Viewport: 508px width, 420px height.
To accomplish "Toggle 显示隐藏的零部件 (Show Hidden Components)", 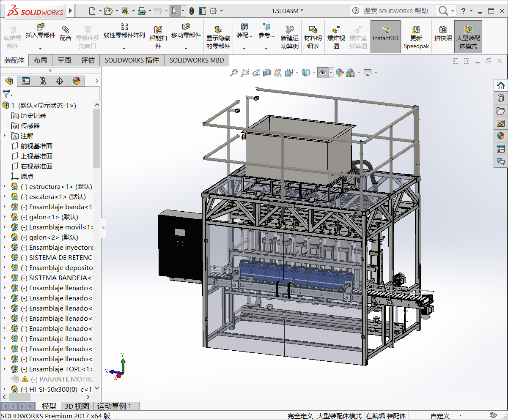I will click(x=218, y=30).
